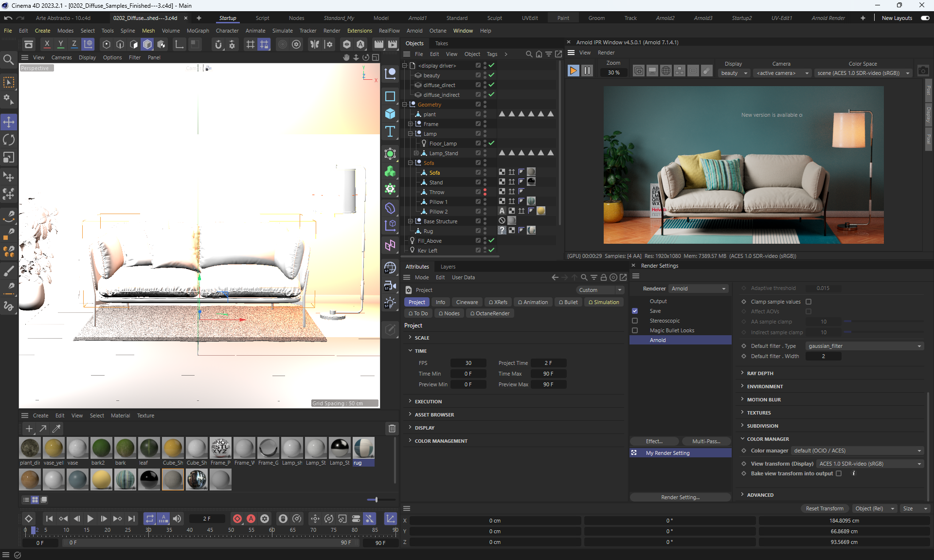Expand the RAY DEPTH section
The image size is (934, 560).
[x=760, y=373]
